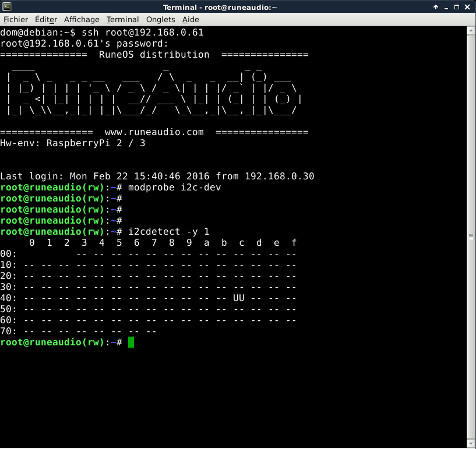The width and height of the screenshot is (476, 449).
Task: Click the '50:' row label
Action: 8,309
